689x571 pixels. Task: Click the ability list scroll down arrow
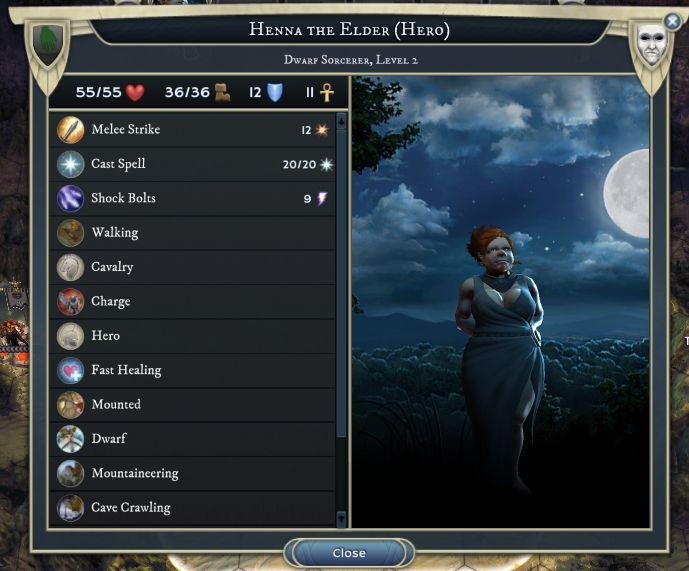point(341,518)
